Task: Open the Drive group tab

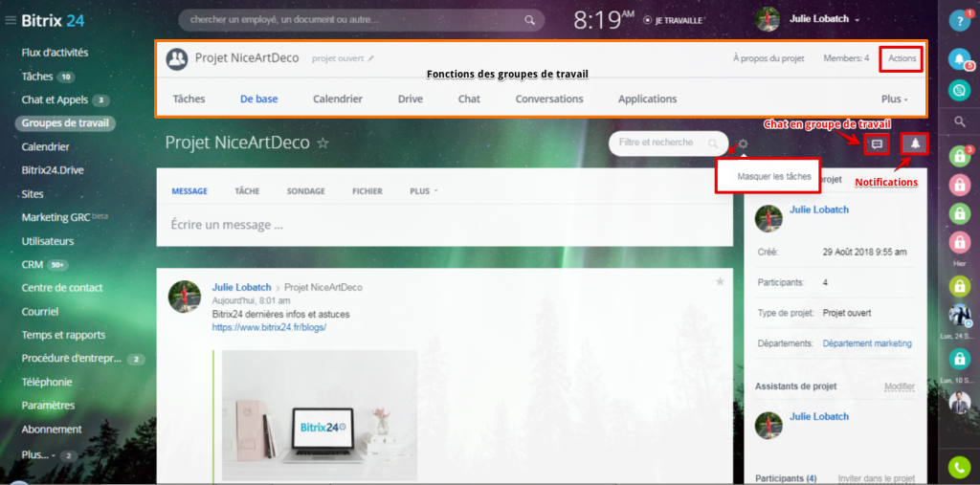Action: tap(410, 99)
